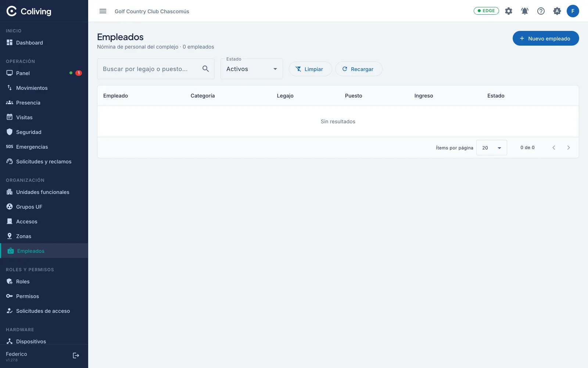This screenshot has width=588, height=368.
Task: Open items per page dropdown
Action: (x=492, y=148)
